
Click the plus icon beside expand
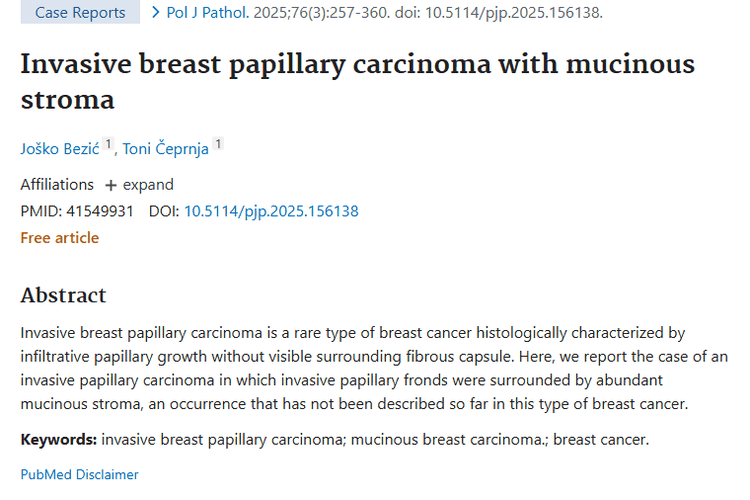click(x=111, y=185)
